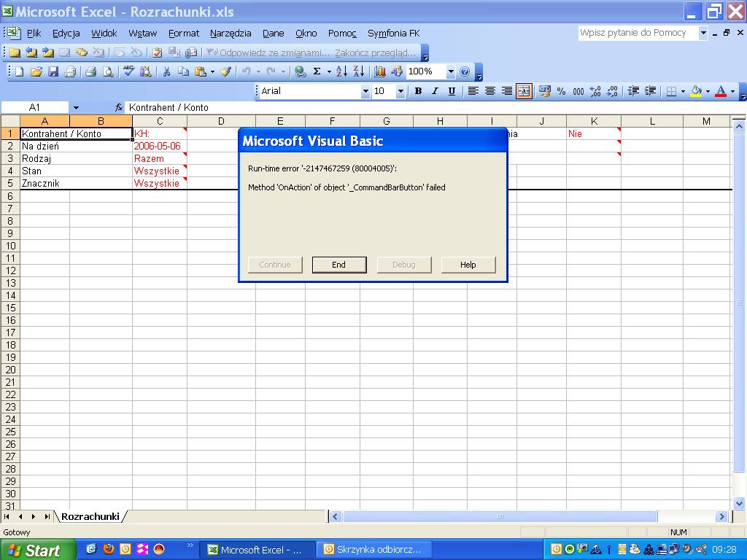
Task: Click the Help question mark icon
Action: [x=465, y=72]
